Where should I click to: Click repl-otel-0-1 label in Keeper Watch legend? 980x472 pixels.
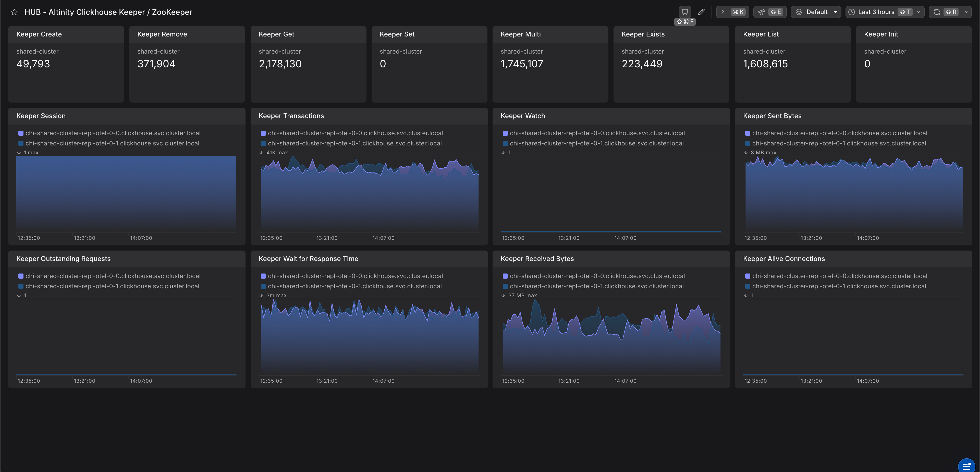[x=596, y=143]
